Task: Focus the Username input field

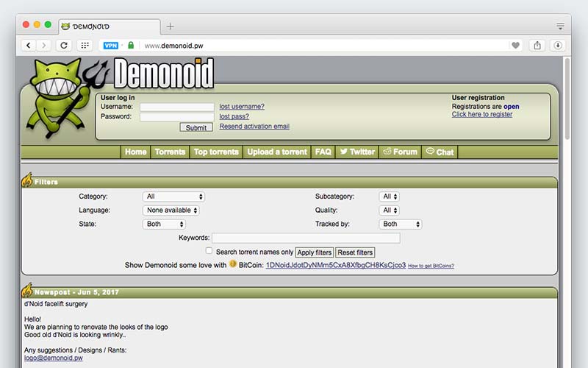Action: coord(177,107)
